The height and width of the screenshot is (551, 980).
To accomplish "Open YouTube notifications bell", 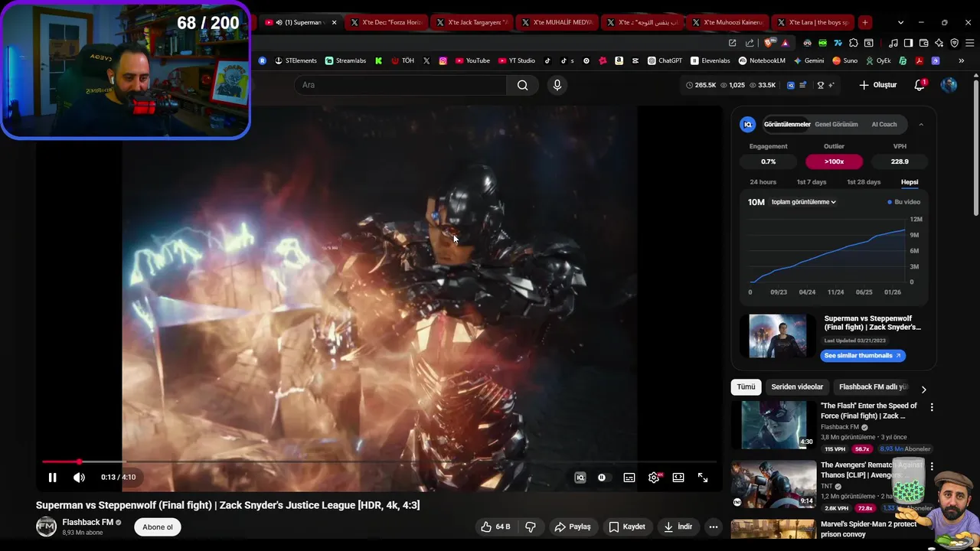I will (x=920, y=85).
